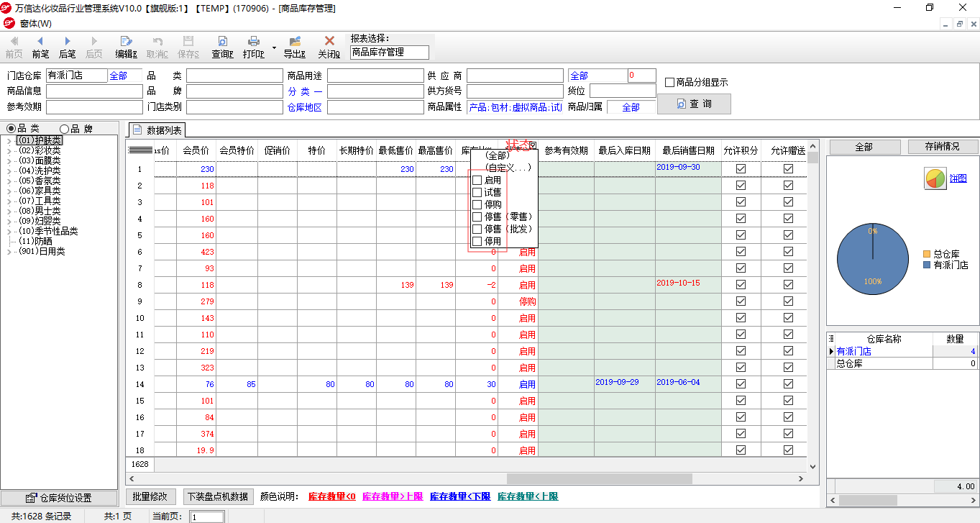Open the pie chart (饼图) icon

[x=935, y=178]
